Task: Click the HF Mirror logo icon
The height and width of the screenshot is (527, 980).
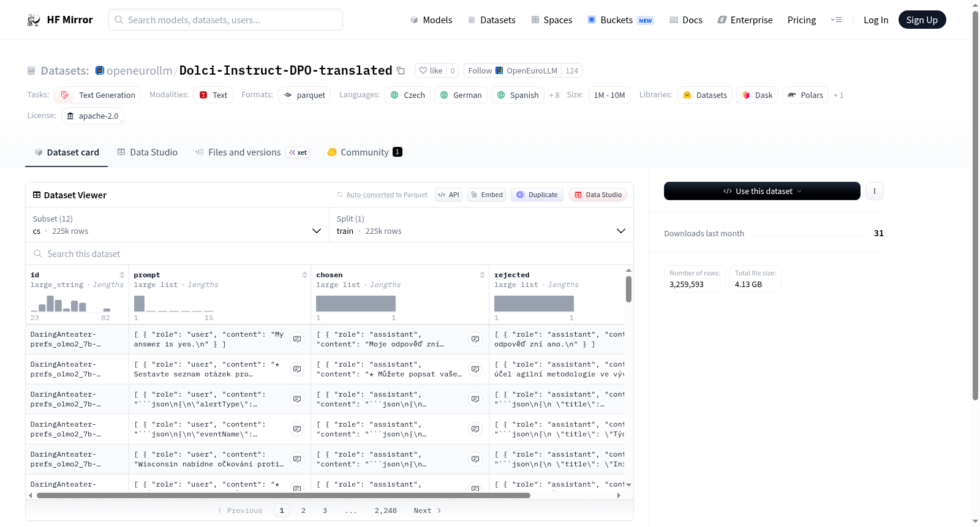Action: (34, 20)
